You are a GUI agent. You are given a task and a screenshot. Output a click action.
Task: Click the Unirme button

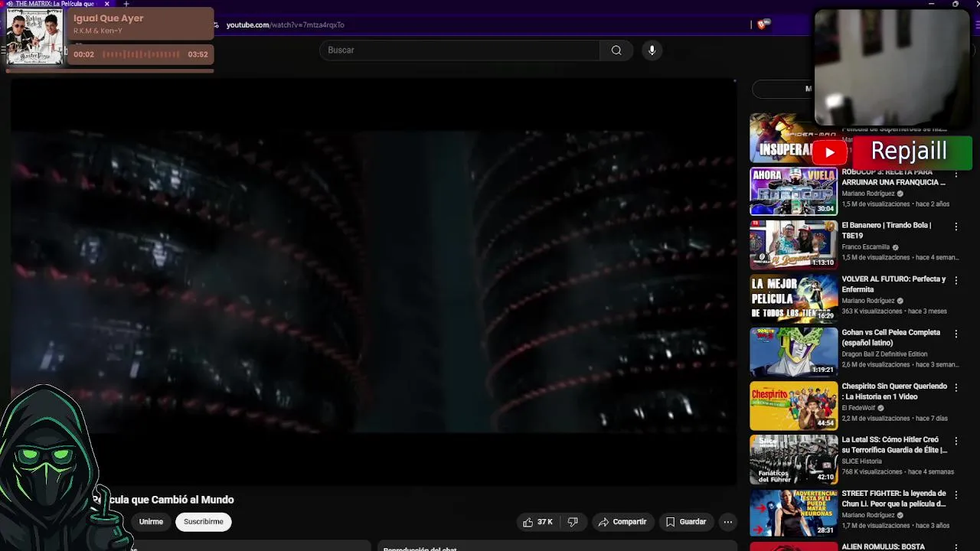pos(151,522)
